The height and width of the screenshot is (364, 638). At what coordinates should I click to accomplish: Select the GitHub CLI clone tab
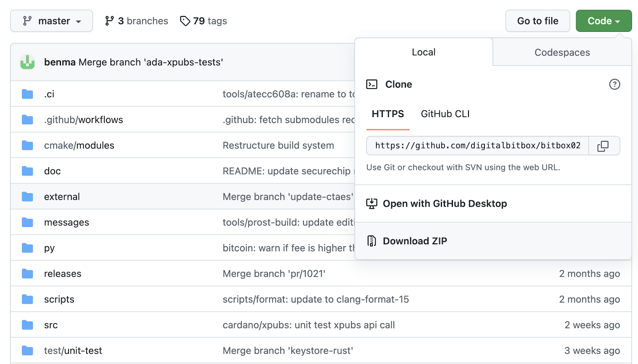445,114
